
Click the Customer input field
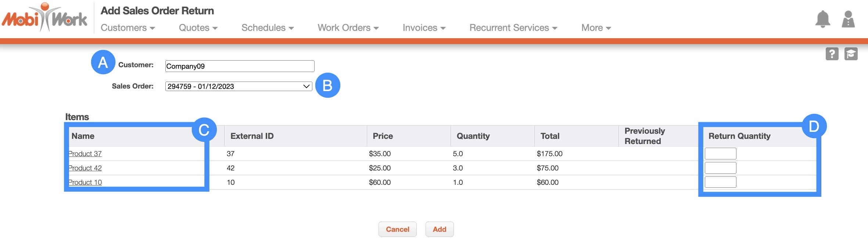pos(240,66)
